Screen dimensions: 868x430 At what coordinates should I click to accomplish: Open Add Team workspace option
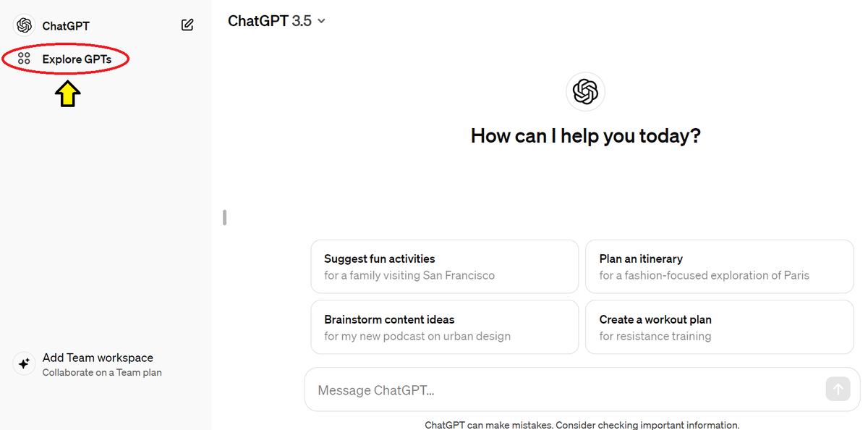[98, 358]
